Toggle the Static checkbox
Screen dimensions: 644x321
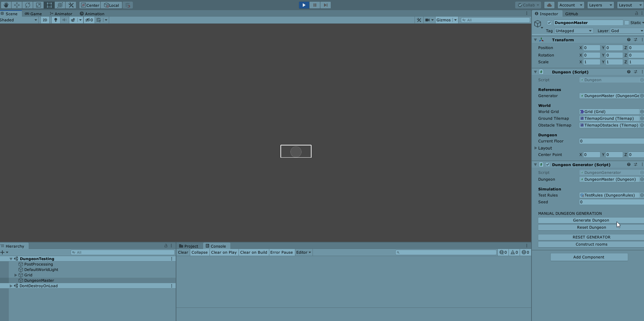(x=627, y=23)
